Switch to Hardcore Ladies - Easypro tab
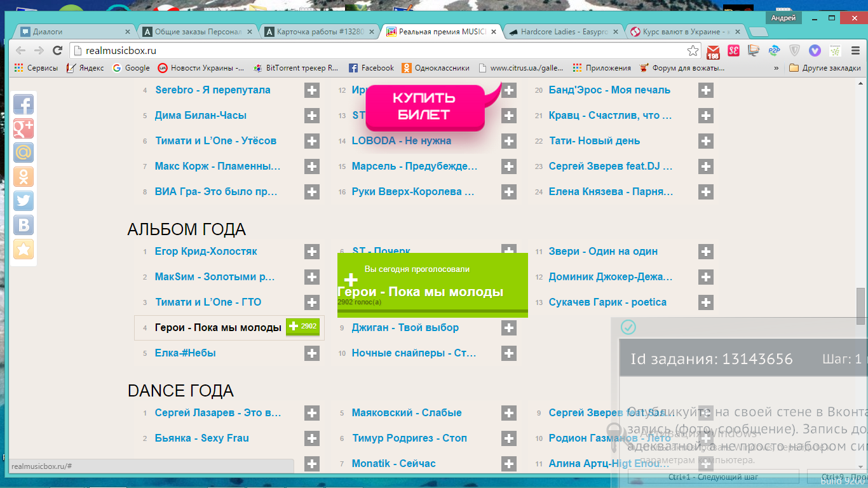Viewport: 868px width, 488px height. [564, 32]
